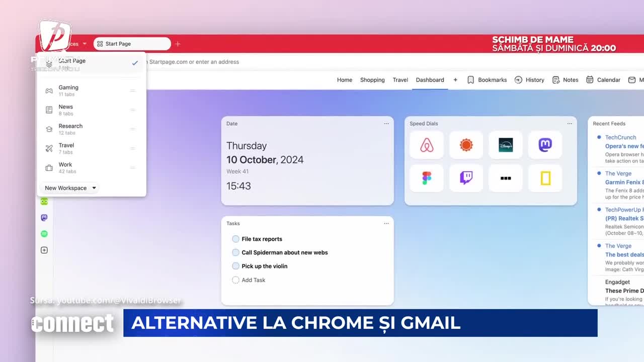The width and height of the screenshot is (644, 362).
Task: Open the Mastodon speed dial tile
Action: point(545,145)
